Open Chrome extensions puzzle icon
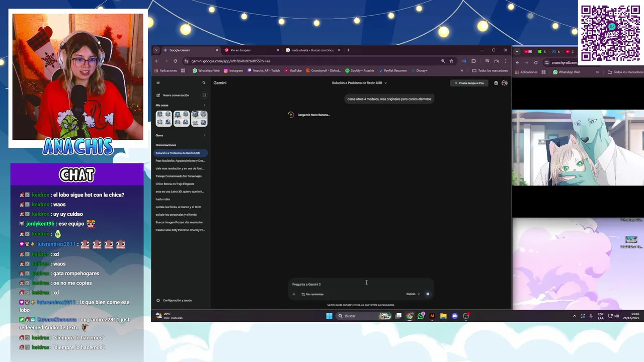 tap(473, 61)
